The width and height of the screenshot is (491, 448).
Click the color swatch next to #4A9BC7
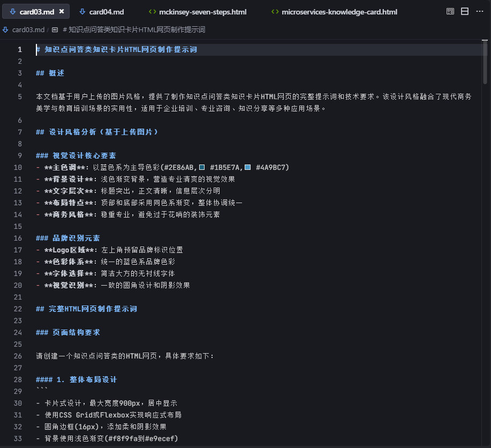[x=247, y=166]
